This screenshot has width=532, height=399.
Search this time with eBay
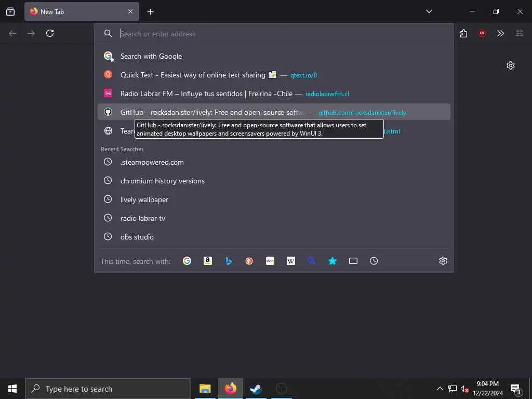(270, 261)
